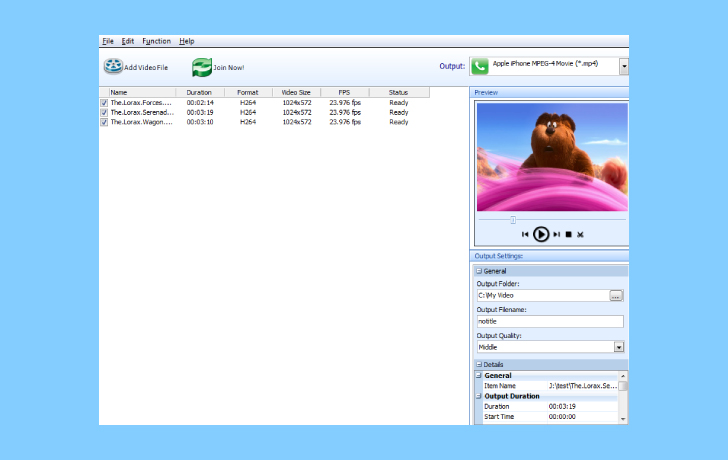Sort by Name column header
The width and height of the screenshot is (728, 460).
(142, 92)
